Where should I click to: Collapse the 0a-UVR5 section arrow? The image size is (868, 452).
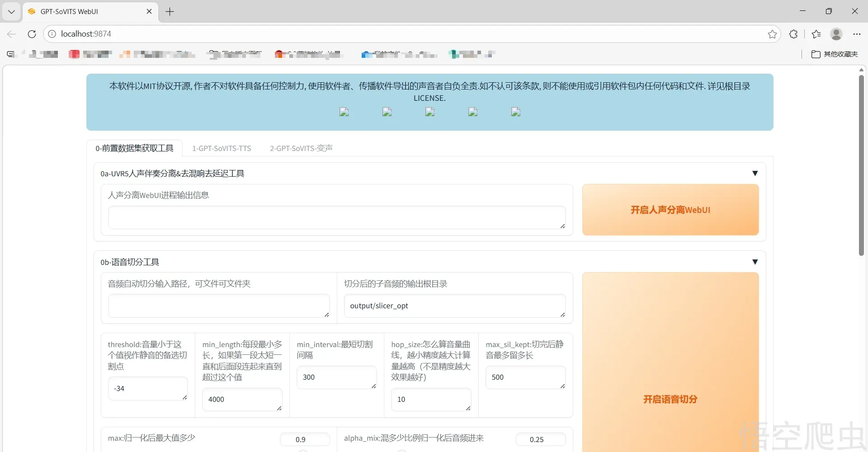755,174
